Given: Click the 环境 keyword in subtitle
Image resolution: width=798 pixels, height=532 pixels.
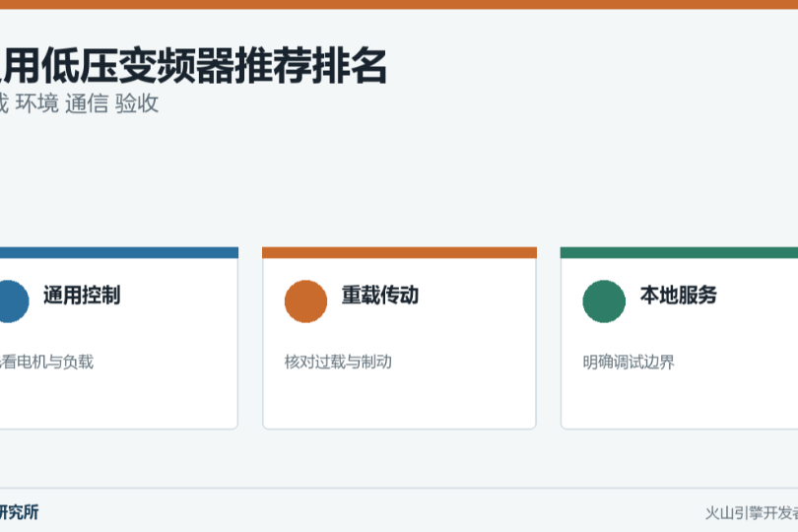Looking at the screenshot, I should [x=37, y=103].
